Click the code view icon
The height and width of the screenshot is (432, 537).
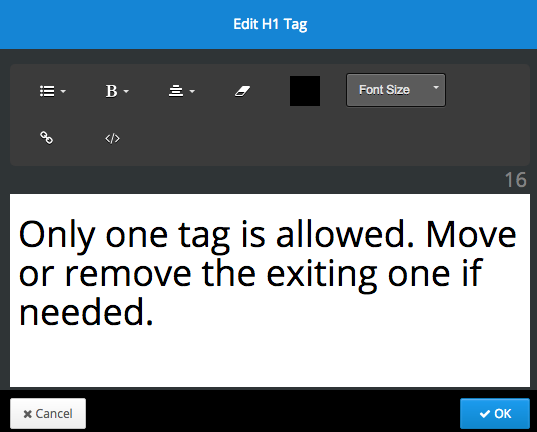[x=112, y=138]
